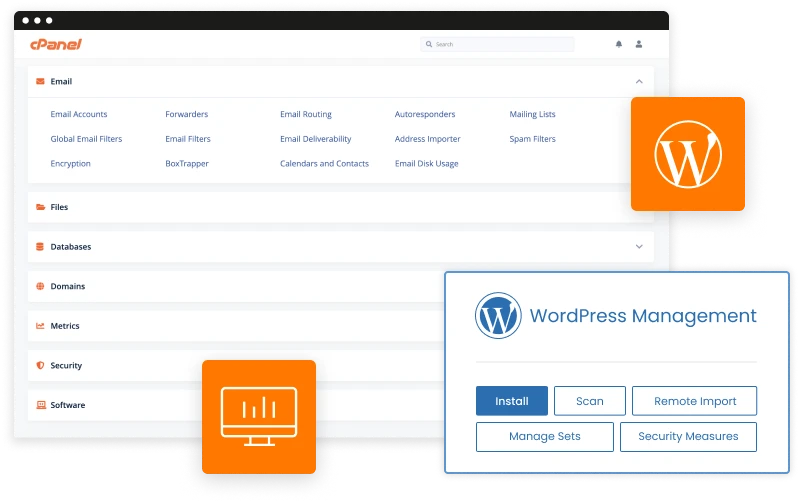Screen dimensions: 799x501
Task: Click the Security shield icon
Action: tap(40, 365)
